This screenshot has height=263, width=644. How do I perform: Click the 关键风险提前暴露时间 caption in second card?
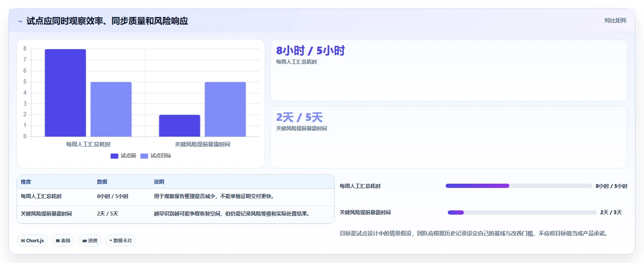(x=302, y=129)
